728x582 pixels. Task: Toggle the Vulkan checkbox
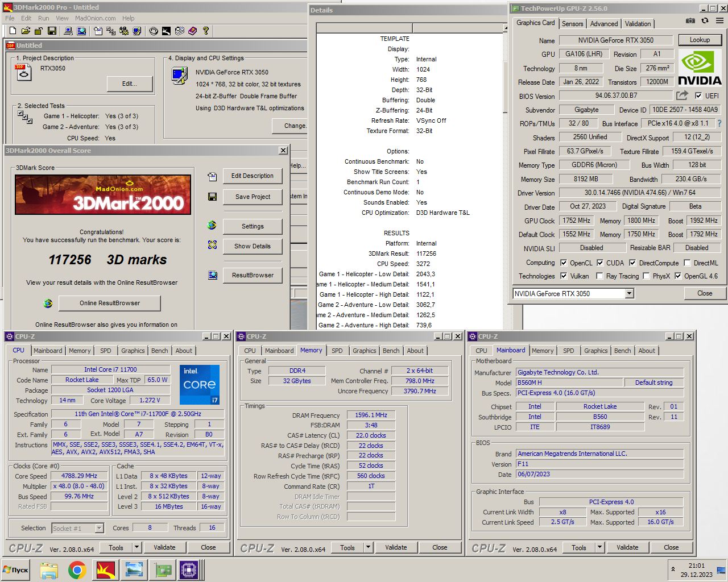point(564,276)
